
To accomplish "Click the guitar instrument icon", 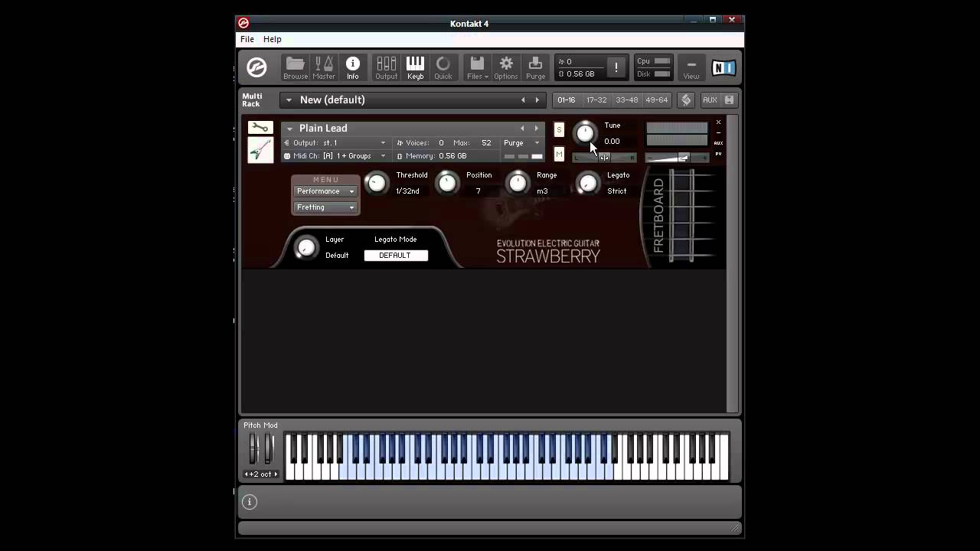I will (260, 150).
